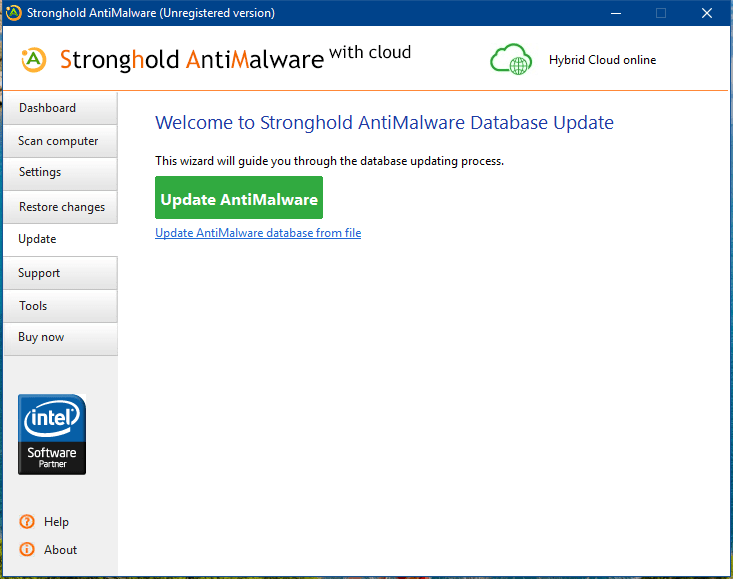
Task: Click the orange About info icon
Action: point(27,550)
